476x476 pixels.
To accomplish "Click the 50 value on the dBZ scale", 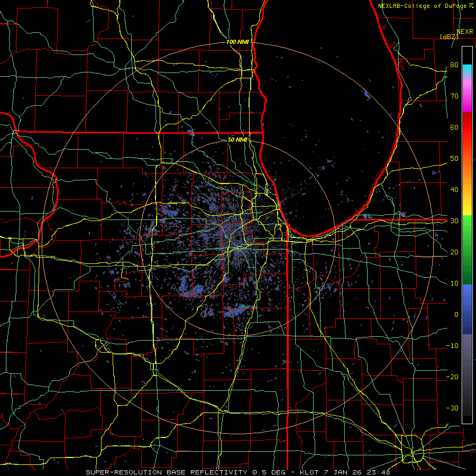I will pyautogui.click(x=454, y=159).
